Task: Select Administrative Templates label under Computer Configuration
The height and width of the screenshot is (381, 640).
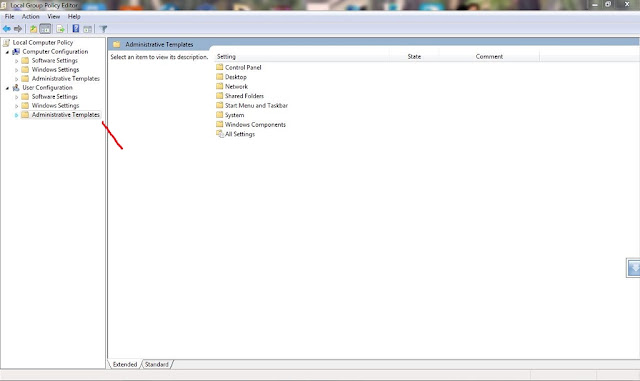Action: tap(66, 78)
